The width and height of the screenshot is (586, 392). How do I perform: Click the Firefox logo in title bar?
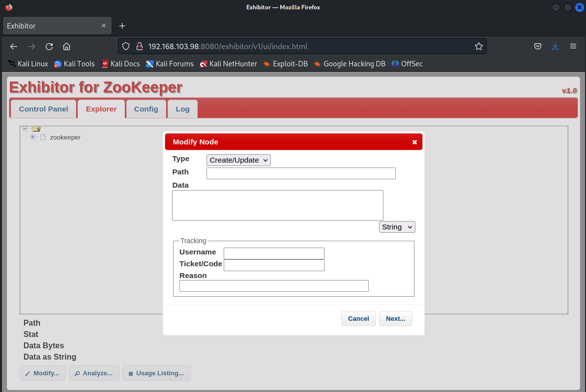(x=9, y=7)
